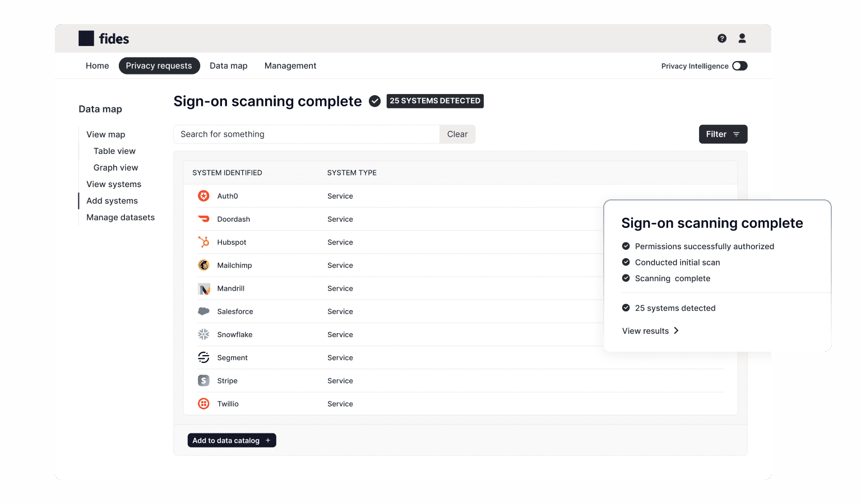Click the Clear search button
This screenshot has width=861, height=504.
(457, 134)
